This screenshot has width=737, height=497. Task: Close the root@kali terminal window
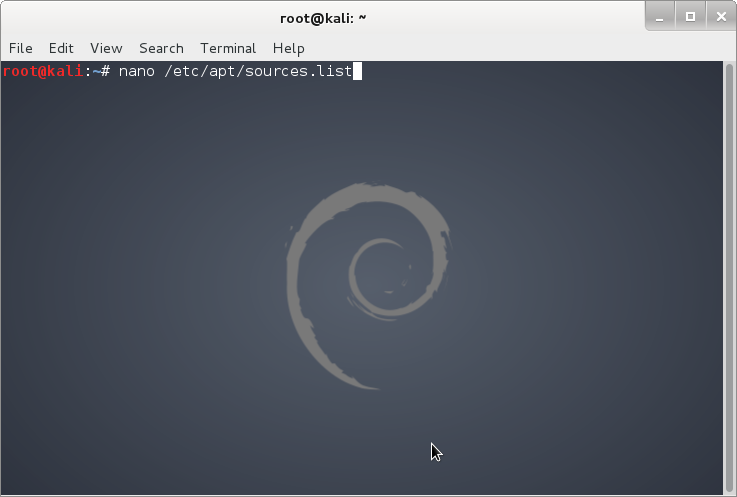tap(721, 16)
